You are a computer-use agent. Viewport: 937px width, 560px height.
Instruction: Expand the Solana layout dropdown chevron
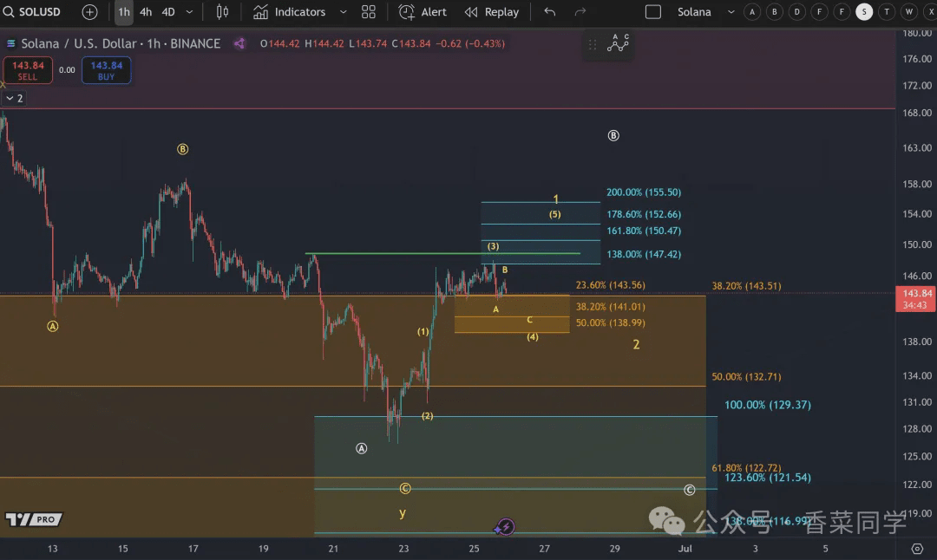pyautogui.click(x=731, y=12)
